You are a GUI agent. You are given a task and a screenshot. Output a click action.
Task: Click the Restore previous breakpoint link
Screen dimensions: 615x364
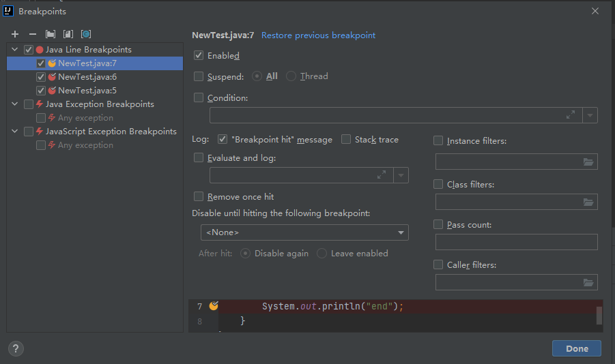pos(318,35)
